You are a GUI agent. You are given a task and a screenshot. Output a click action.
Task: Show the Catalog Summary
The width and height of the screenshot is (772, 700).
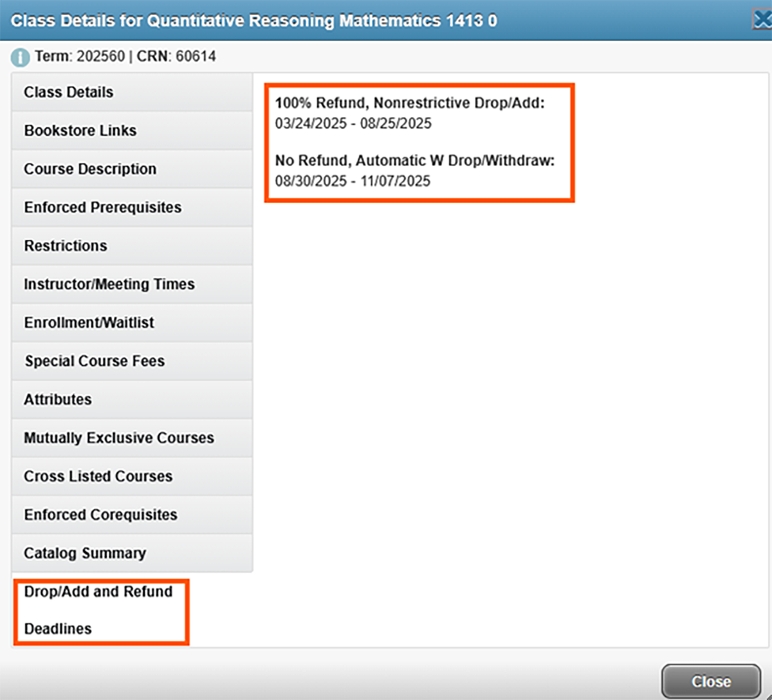click(x=84, y=553)
